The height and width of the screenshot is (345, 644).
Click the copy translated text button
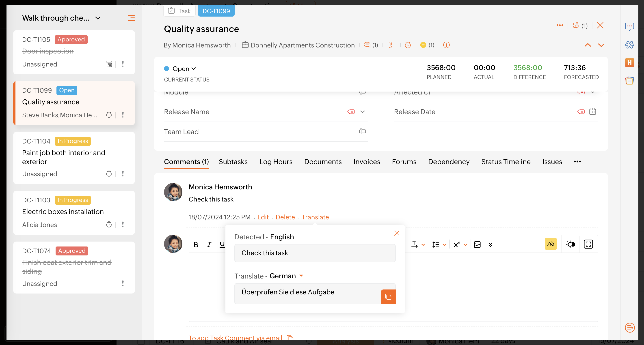[x=388, y=297]
